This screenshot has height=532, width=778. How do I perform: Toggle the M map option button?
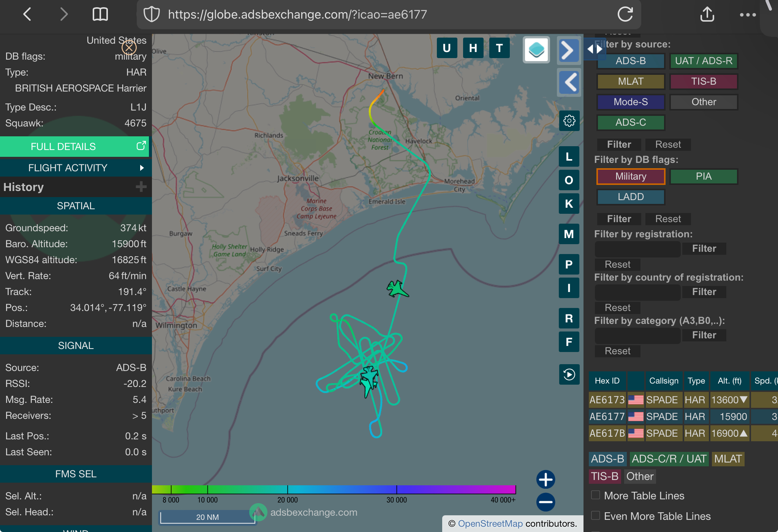point(569,234)
